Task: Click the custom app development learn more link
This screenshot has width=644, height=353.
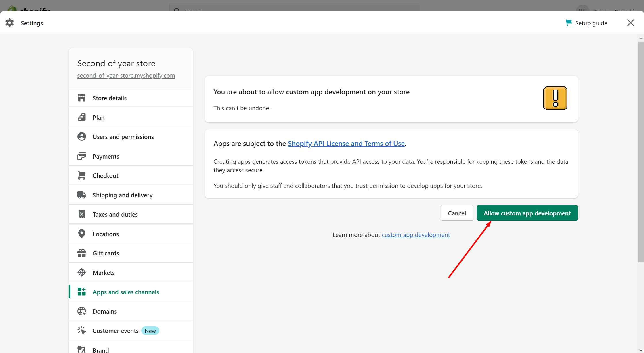Action: [416, 234]
